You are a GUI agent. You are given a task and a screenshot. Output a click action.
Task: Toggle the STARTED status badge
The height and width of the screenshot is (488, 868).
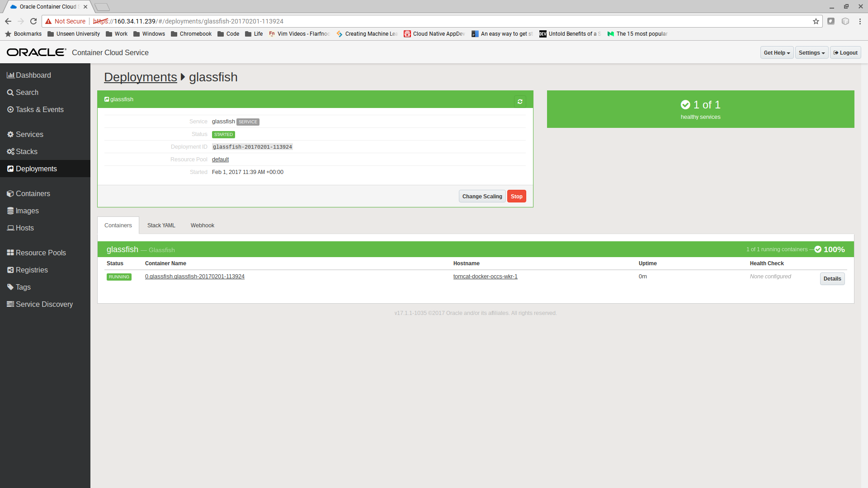[x=223, y=134]
